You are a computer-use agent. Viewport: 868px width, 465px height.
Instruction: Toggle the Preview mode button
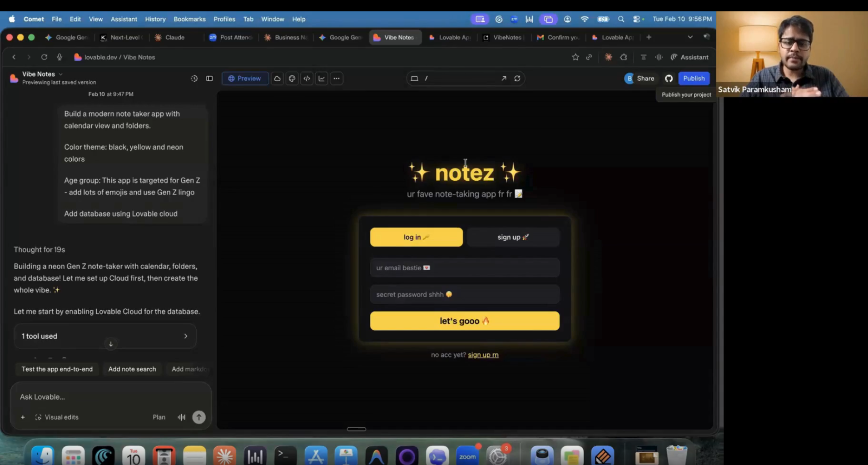pyautogui.click(x=245, y=79)
